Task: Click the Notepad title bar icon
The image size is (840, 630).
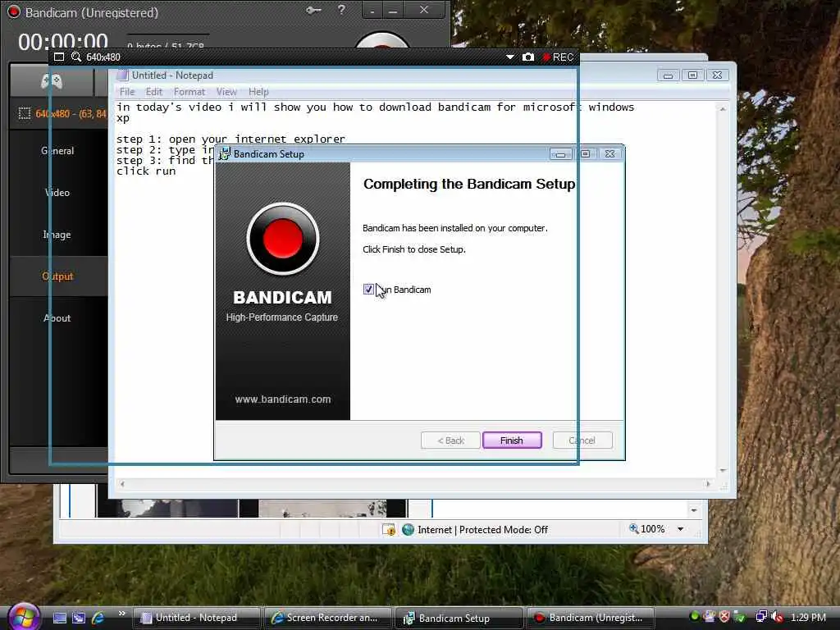Action: 123,75
